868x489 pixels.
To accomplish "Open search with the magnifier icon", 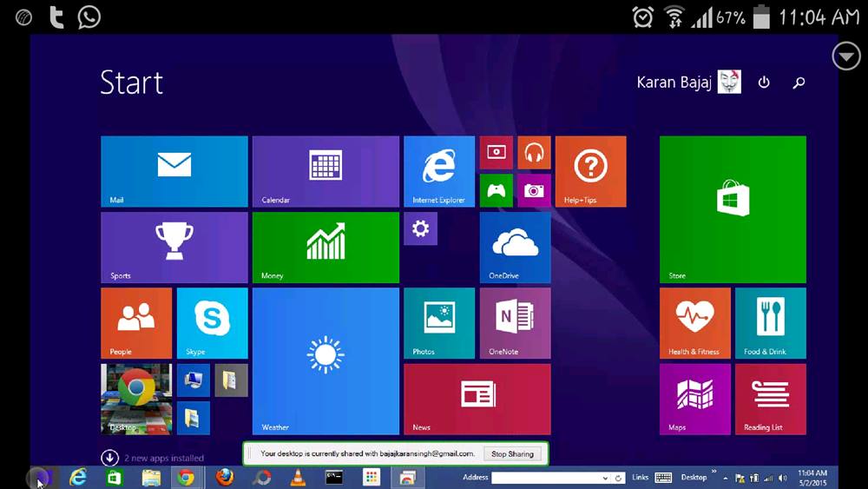I will [799, 83].
